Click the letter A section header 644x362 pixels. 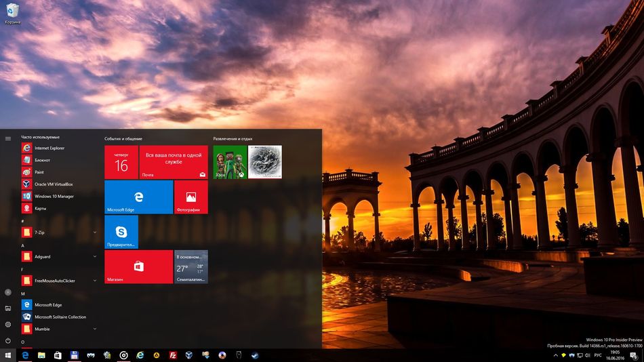coord(22,245)
